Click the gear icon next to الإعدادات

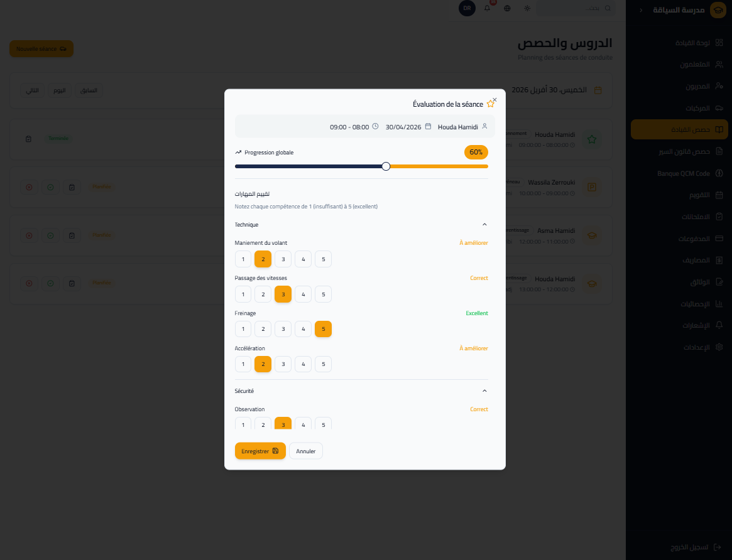[719, 347]
